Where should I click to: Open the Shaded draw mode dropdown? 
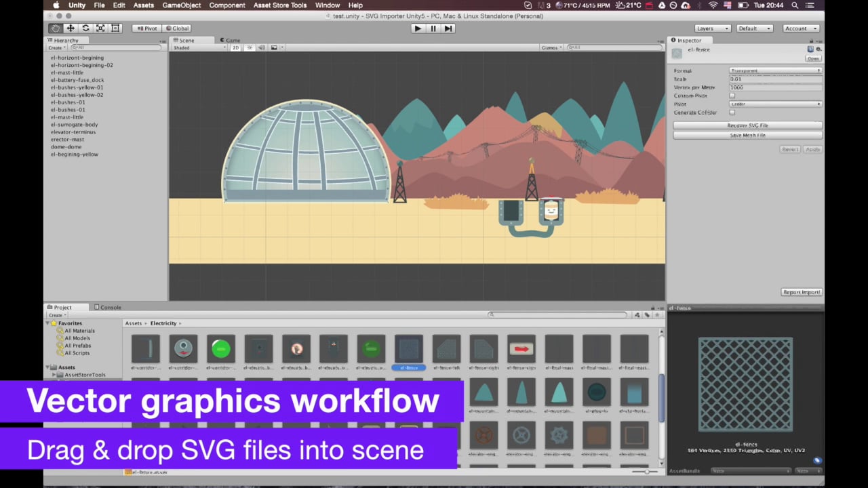coord(199,48)
